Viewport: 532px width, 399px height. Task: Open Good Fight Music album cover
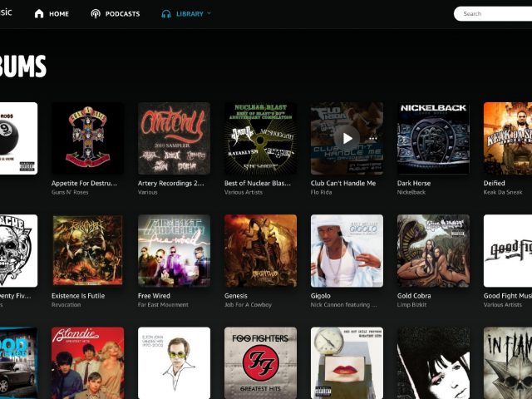[508, 251]
